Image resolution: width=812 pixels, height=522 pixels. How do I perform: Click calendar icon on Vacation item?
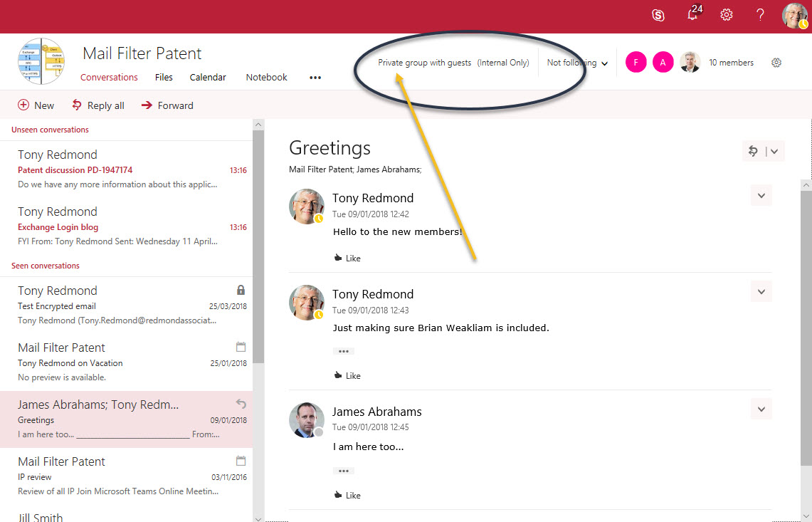(x=241, y=347)
